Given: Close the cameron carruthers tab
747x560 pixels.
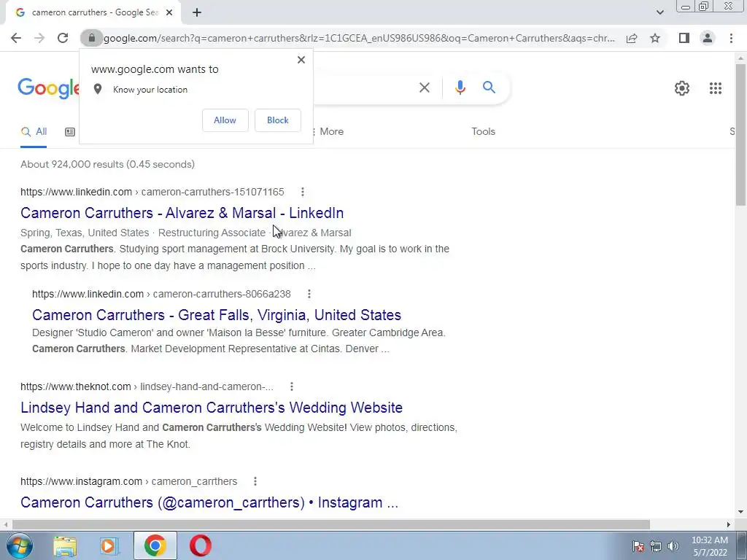Looking at the screenshot, I should (x=169, y=12).
